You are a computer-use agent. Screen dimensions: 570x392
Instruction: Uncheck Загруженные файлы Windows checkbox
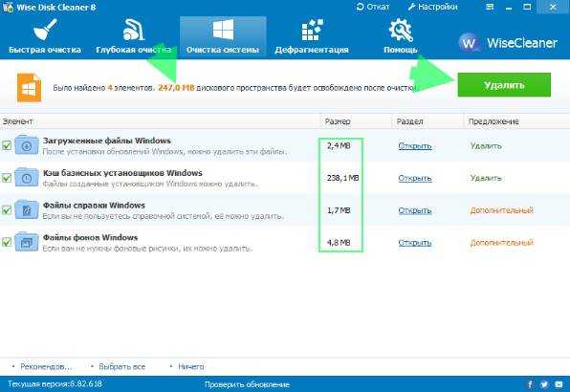[x=7, y=145]
